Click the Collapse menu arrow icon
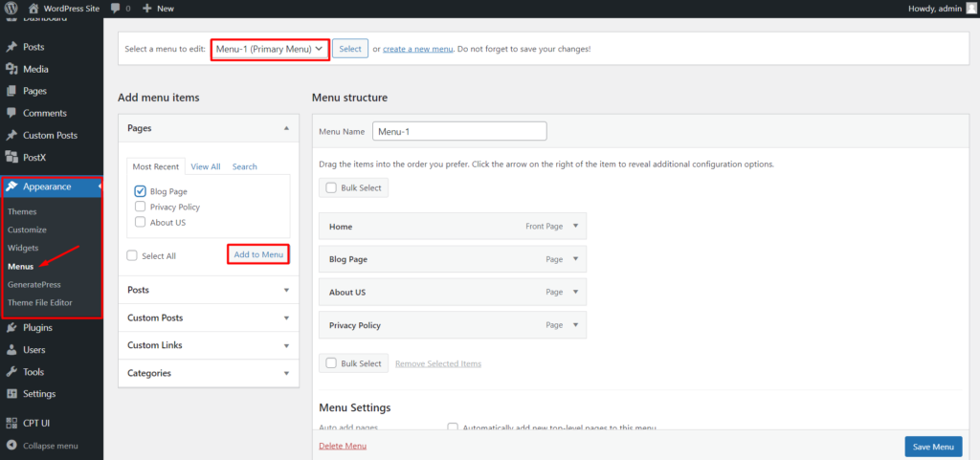 pyautogui.click(x=11, y=445)
